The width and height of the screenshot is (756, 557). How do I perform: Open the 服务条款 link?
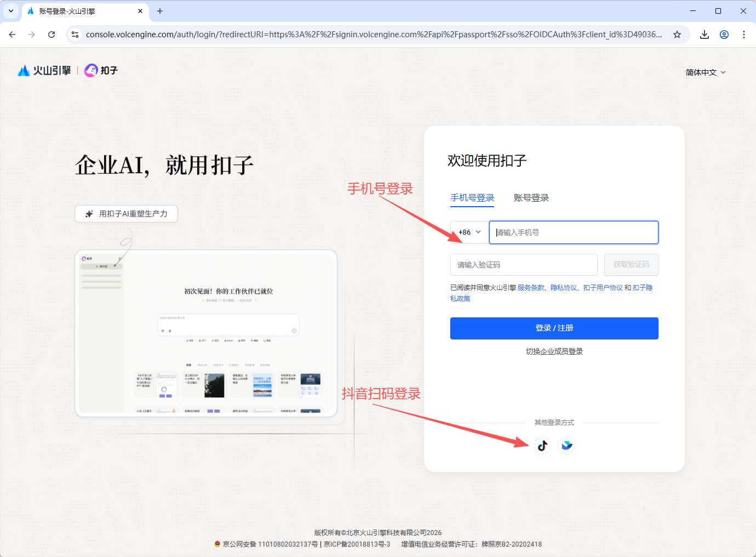click(x=531, y=288)
